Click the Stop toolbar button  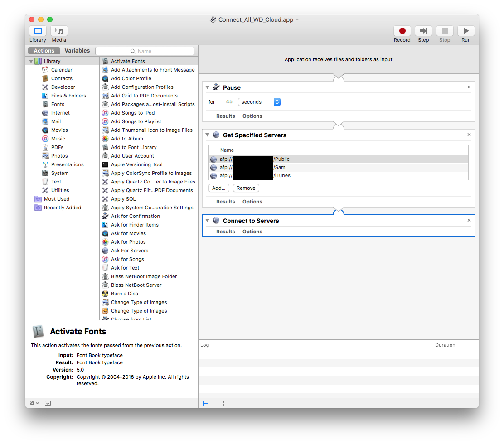445,31
